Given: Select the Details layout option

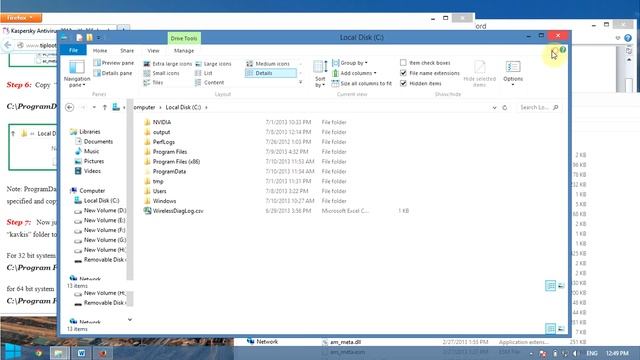Looking at the screenshot, I should 271,73.
